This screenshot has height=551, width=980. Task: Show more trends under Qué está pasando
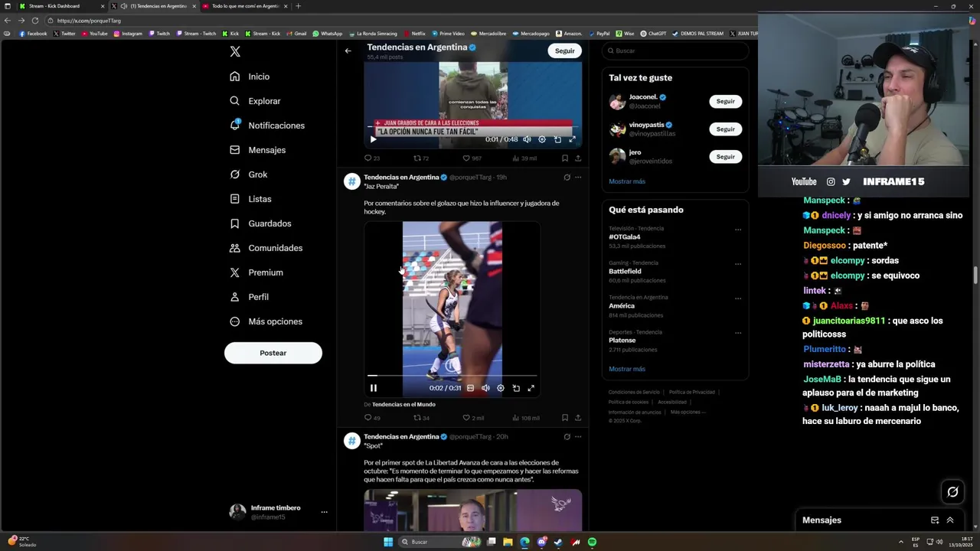point(627,369)
